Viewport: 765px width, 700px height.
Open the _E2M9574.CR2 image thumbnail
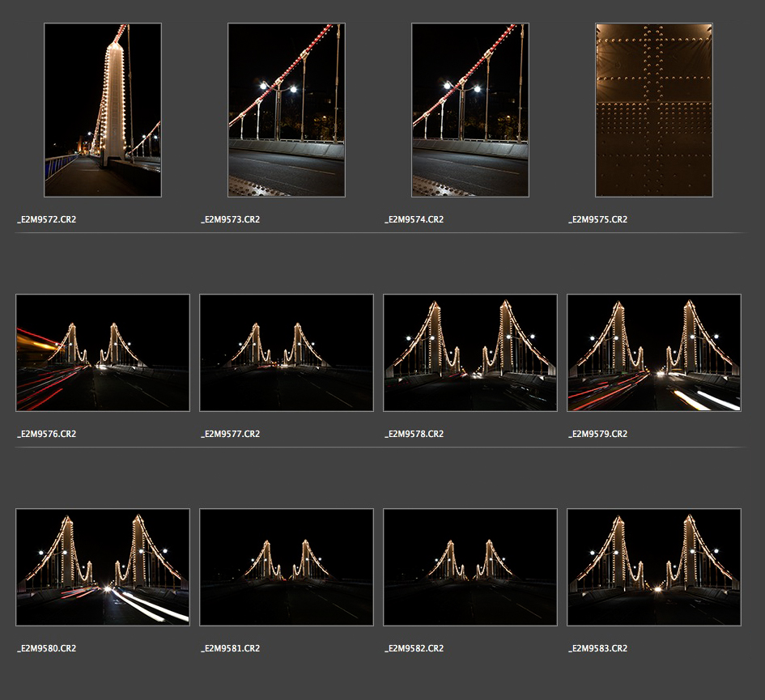coord(470,110)
